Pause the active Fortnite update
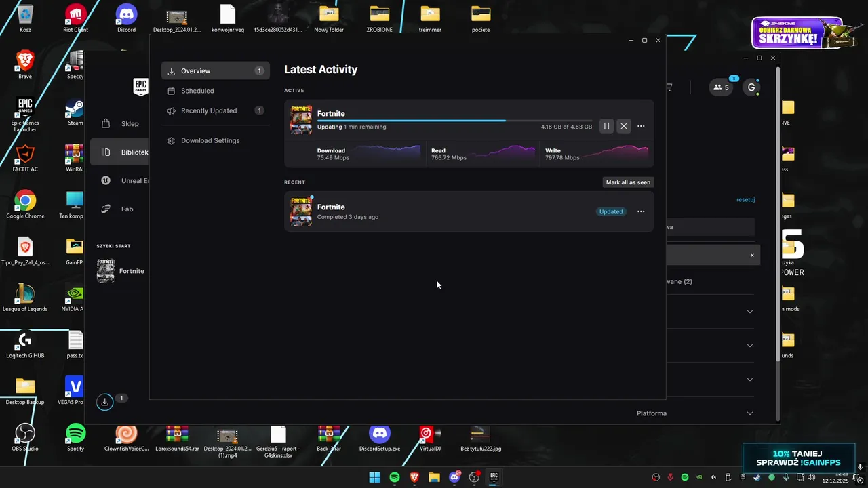Image resolution: width=868 pixels, height=488 pixels. click(607, 126)
